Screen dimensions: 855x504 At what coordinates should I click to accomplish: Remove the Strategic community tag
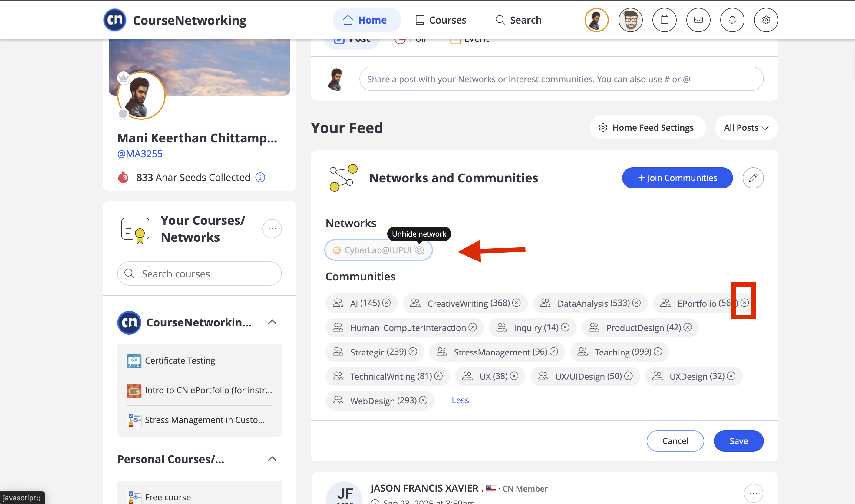point(413,352)
